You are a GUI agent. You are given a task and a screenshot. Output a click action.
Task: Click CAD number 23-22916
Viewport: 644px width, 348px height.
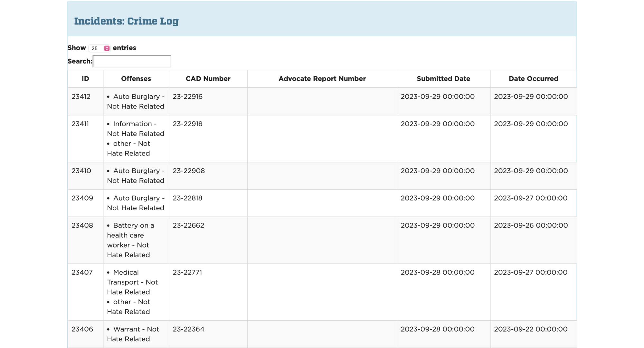(x=187, y=96)
